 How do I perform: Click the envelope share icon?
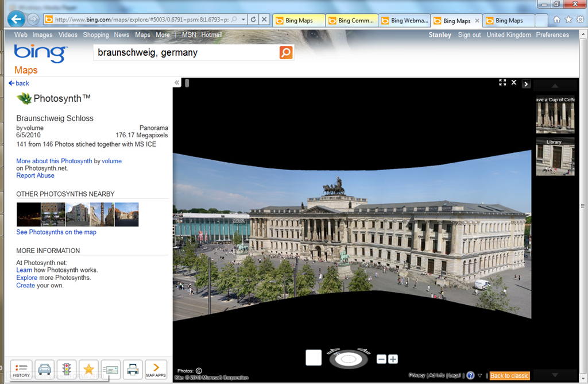(x=111, y=369)
